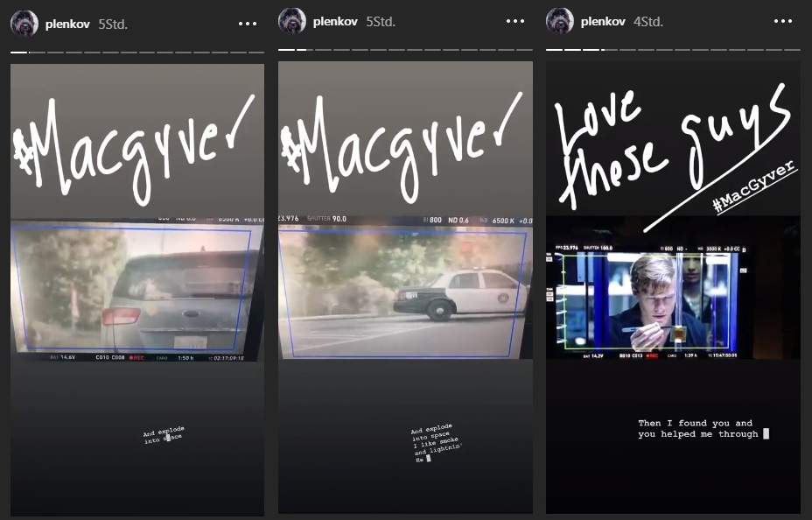Click the 4Std. timestamp in third story

tap(648, 22)
